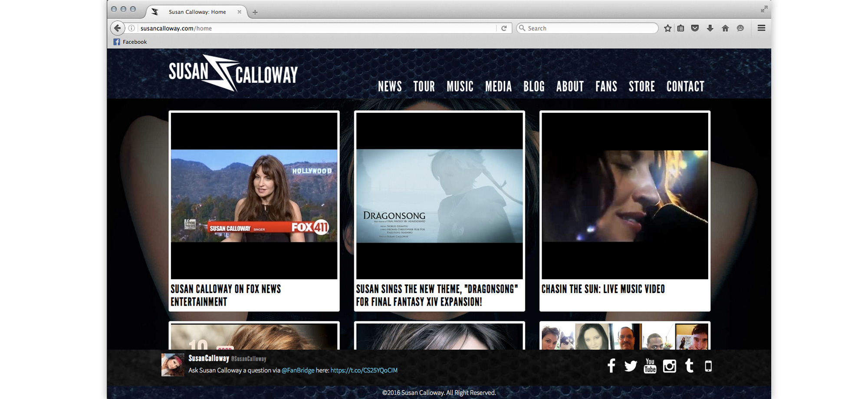The height and width of the screenshot is (399, 868).
Task: Open the hamburger menu in browser toolbar
Action: point(761,28)
